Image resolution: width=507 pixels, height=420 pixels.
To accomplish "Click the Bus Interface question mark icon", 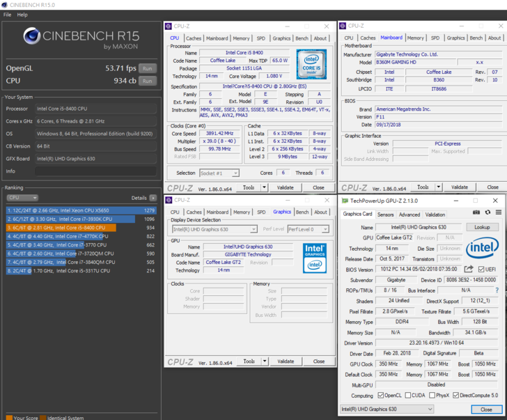I will tap(497, 290).
